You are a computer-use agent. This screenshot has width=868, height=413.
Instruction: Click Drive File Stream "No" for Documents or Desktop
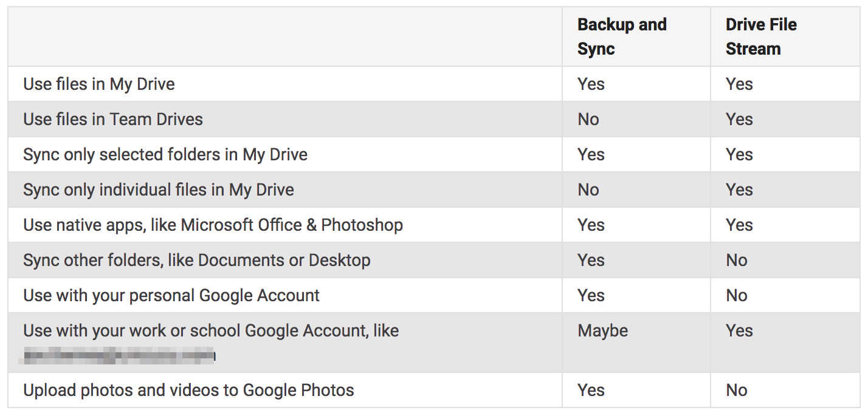click(737, 260)
